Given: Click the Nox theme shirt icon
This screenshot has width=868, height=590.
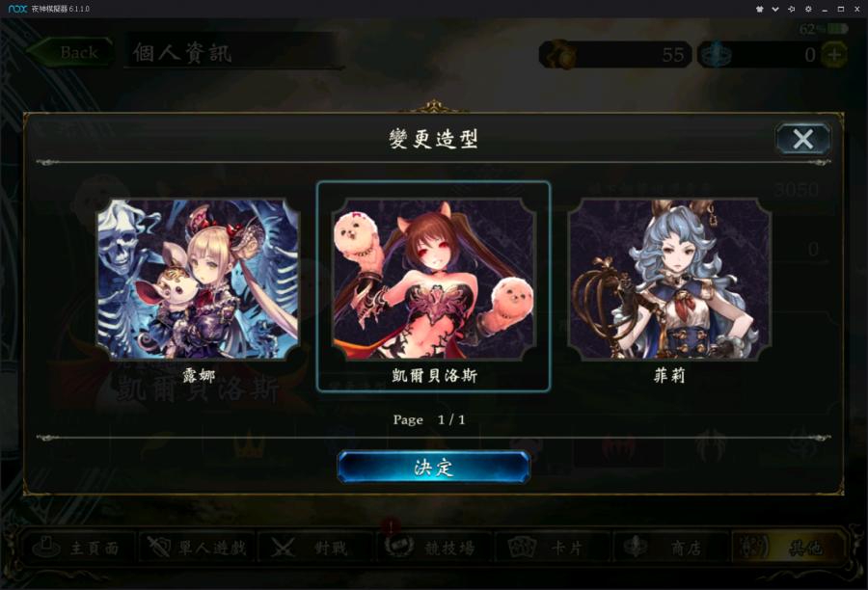Looking at the screenshot, I should [760, 9].
